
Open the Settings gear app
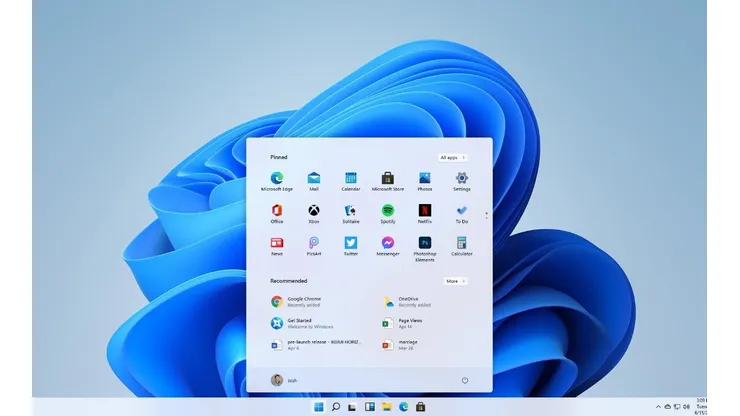click(462, 181)
